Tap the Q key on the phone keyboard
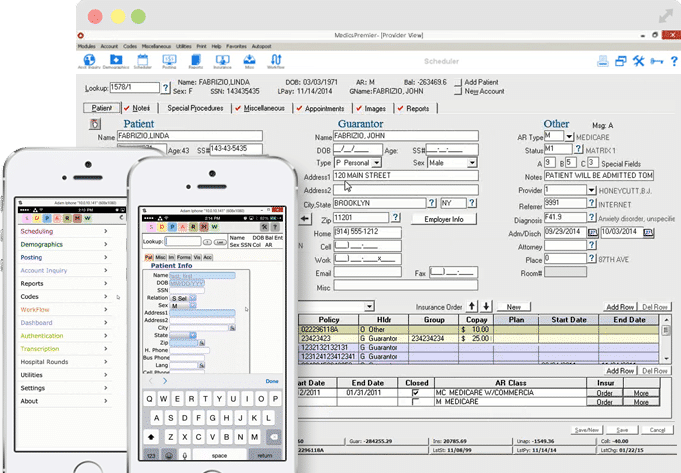This screenshot has height=473, width=681. tap(149, 399)
